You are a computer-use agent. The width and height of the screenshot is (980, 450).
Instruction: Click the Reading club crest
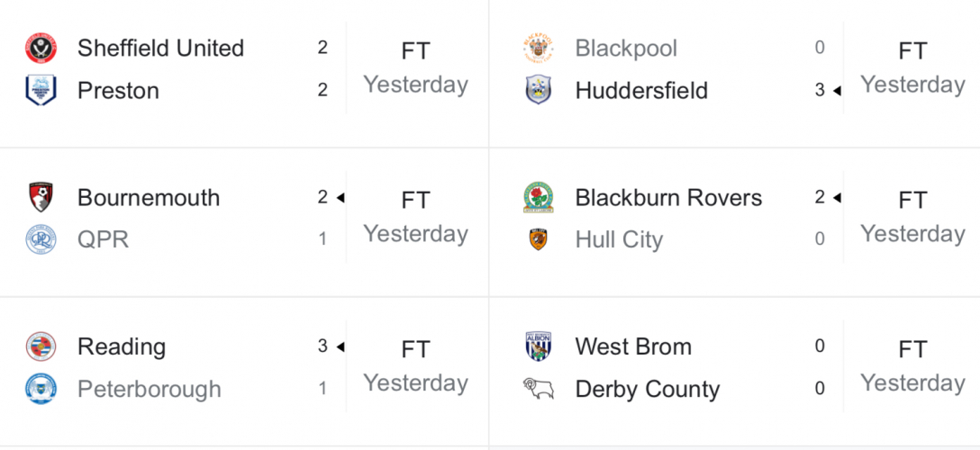(41, 346)
